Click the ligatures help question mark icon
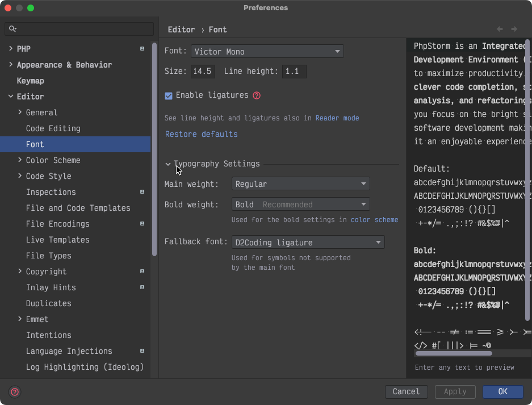This screenshot has width=532, height=405. coord(257,96)
